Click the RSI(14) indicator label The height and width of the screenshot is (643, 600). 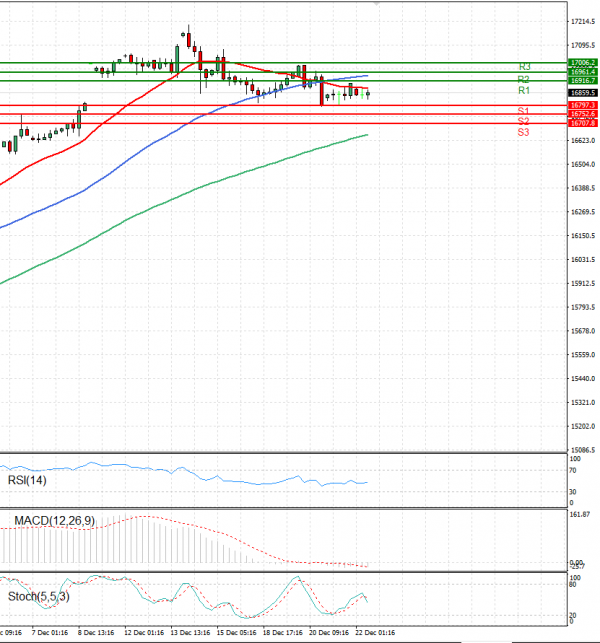[27, 480]
